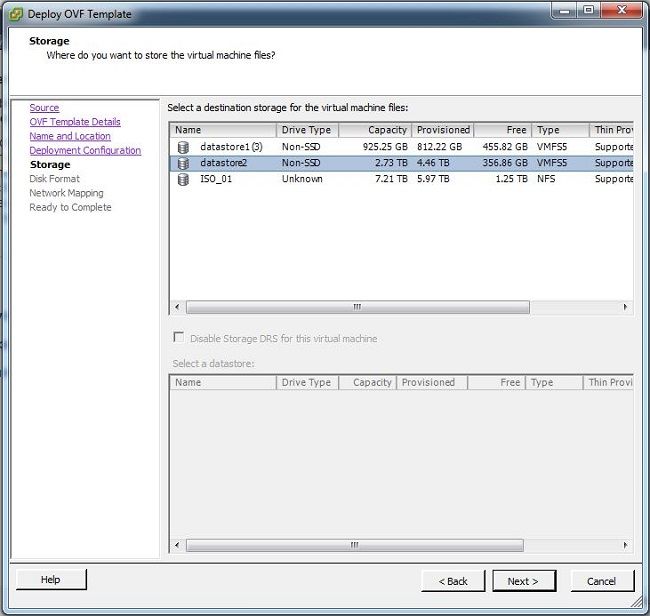Click the < Back button
This screenshot has height=616, width=650.
point(453,581)
